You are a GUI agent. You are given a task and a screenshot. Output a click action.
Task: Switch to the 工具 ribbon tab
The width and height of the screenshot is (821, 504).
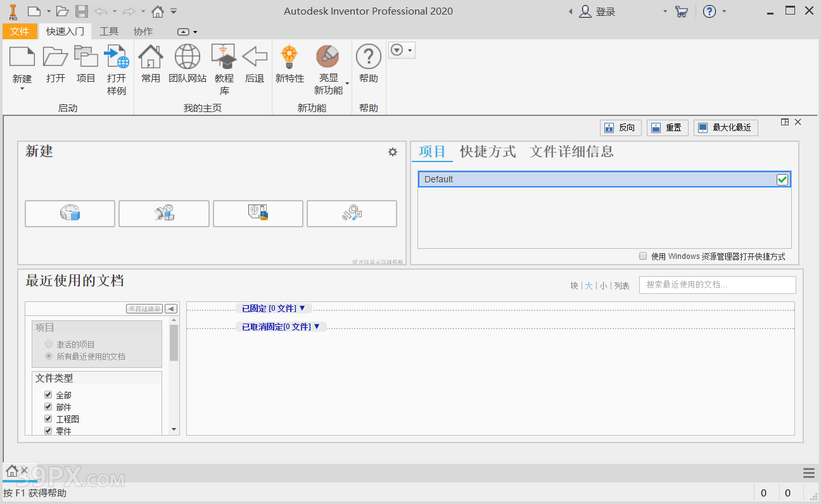pyautogui.click(x=109, y=31)
